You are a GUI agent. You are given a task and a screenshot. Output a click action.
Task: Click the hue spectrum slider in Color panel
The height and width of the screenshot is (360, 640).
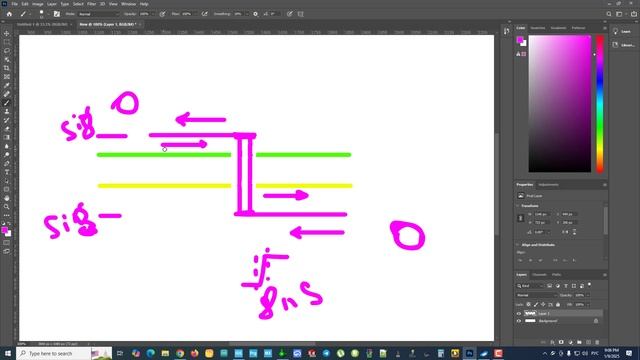[x=600, y=104]
